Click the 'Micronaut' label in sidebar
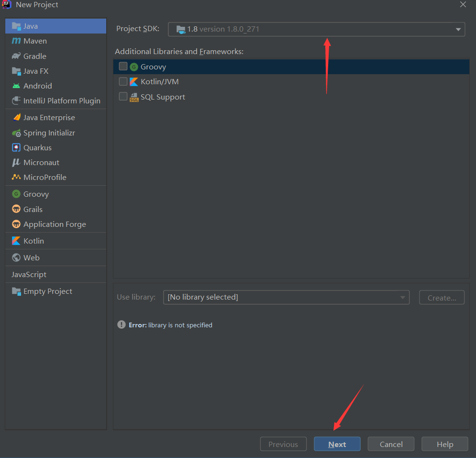 (41, 163)
